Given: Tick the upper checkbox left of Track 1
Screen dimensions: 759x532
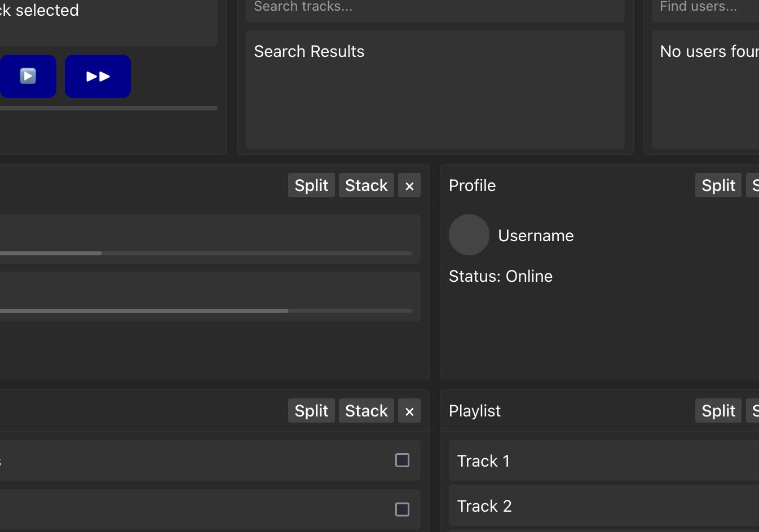Looking at the screenshot, I should [x=402, y=460].
